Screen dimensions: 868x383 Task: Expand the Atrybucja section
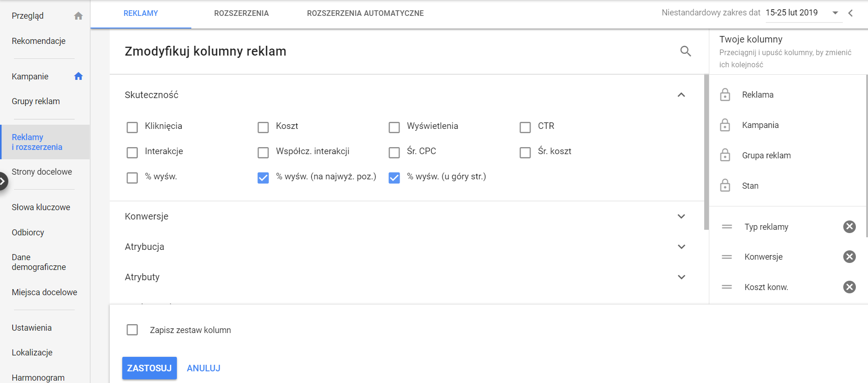pos(681,247)
